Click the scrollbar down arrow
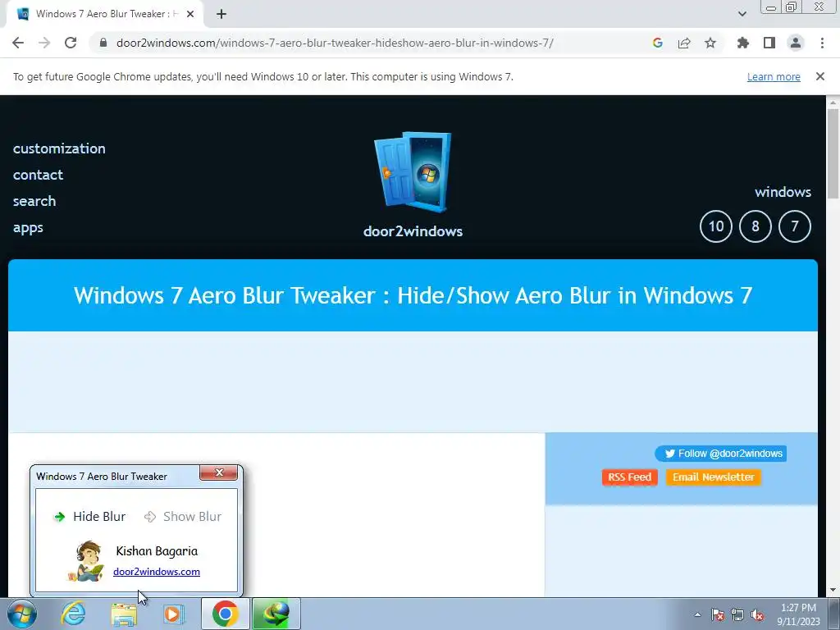Viewport: 840px width, 630px height. coord(833,590)
